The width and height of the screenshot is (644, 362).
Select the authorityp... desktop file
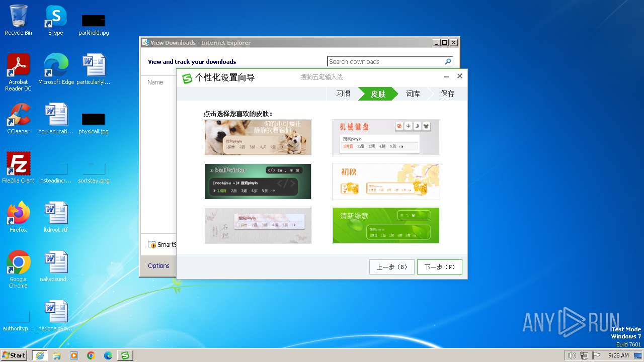point(18,321)
